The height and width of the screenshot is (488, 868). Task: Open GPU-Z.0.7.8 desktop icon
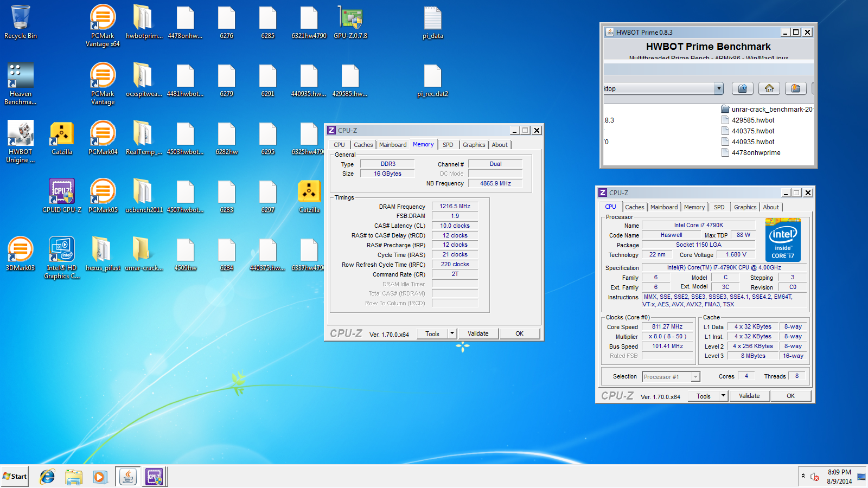(350, 22)
